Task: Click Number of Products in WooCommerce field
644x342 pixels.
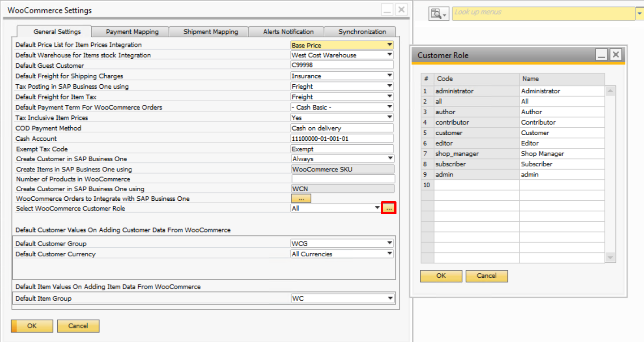Action: [x=343, y=179]
